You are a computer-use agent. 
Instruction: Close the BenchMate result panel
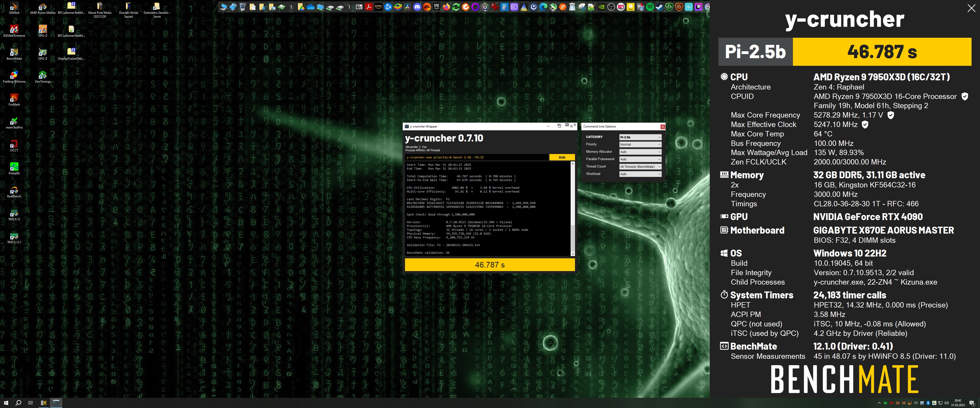coord(971,8)
